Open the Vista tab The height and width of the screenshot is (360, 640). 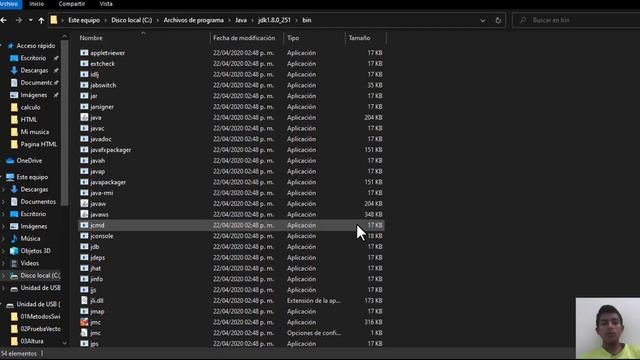[106, 4]
